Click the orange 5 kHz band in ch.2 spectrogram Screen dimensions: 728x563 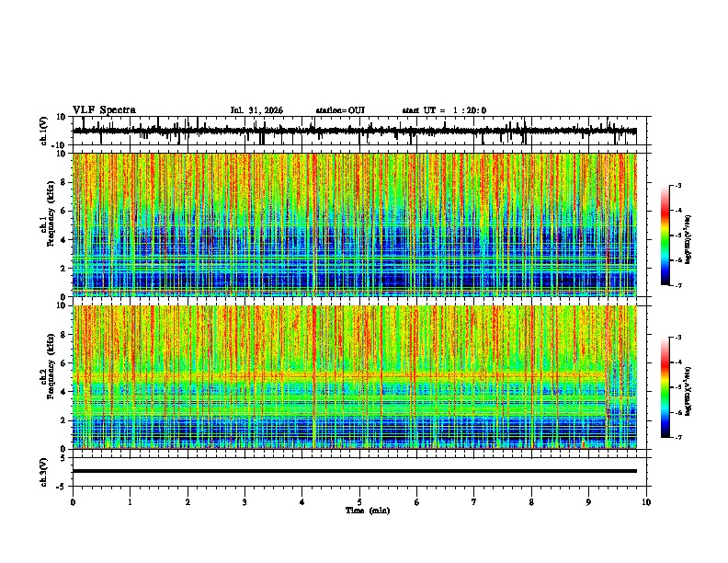point(339,373)
